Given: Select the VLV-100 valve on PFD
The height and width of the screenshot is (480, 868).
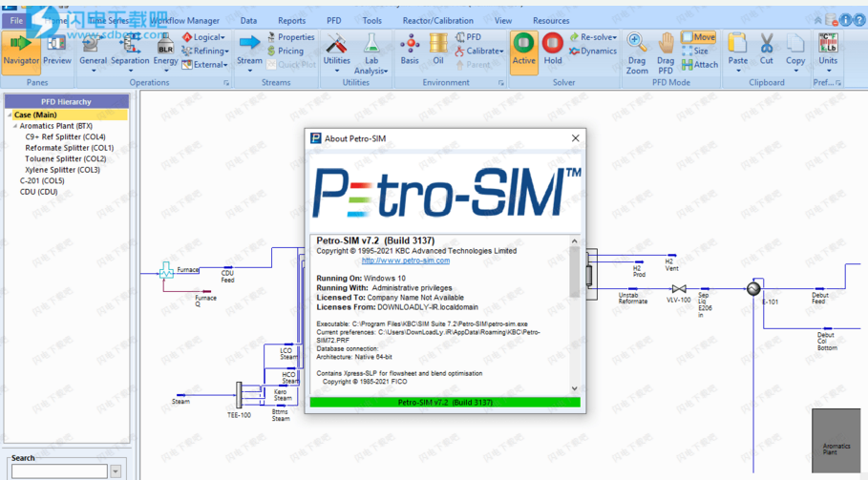Looking at the screenshot, I should coord(679,288).
